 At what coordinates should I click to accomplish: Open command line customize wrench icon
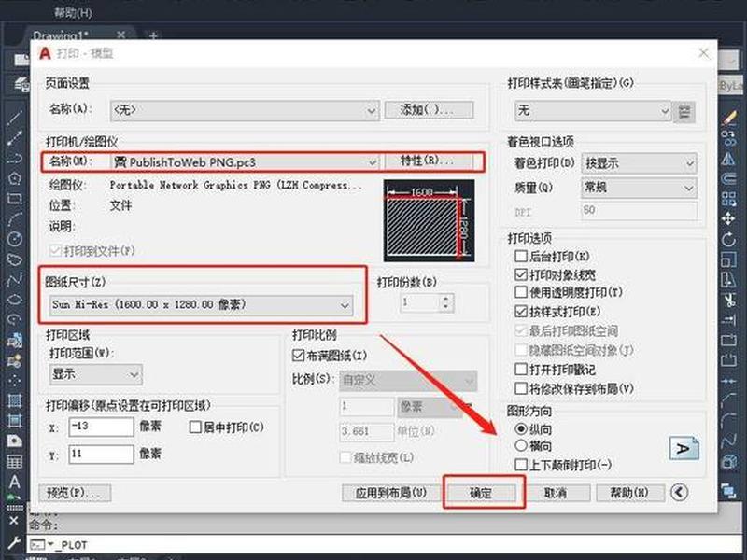click(14, 543)
